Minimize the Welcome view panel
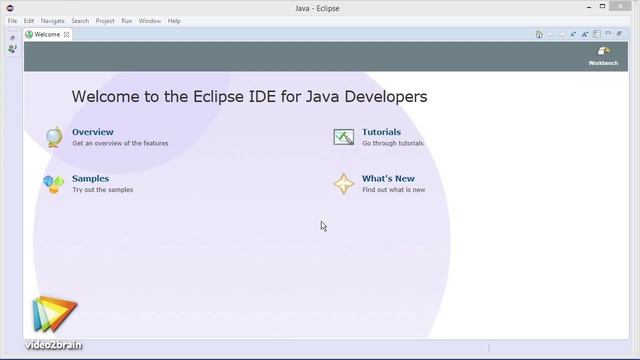 point(608,33)
